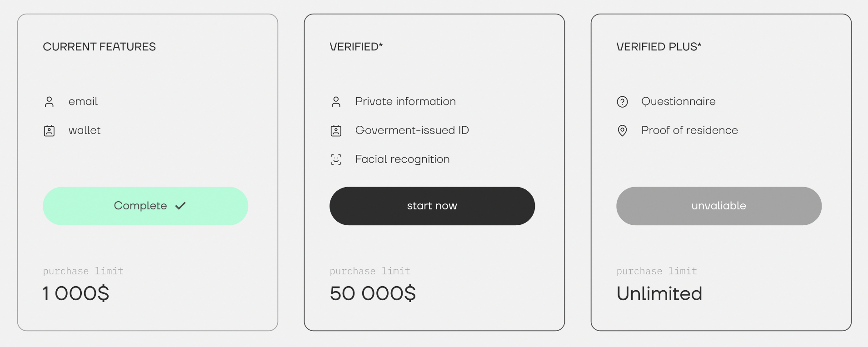The image size is (868, 347).
Task: Click the Private information label
Action: coord(405,101)
